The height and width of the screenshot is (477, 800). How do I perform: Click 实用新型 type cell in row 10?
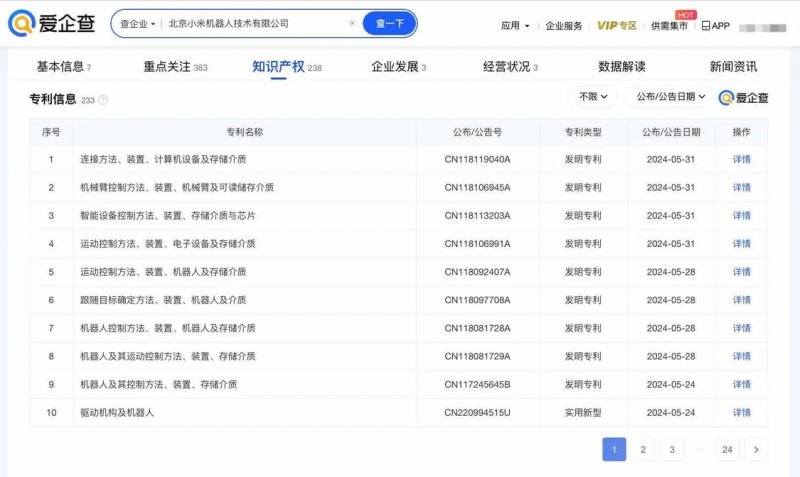[x=583, y=412]
